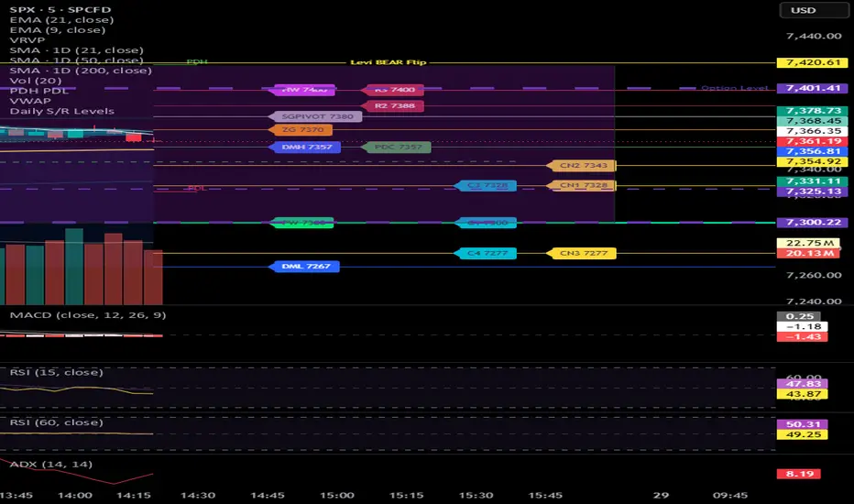
Task: Select the 7,356.81 blue price label
Action: click(812, 151)
